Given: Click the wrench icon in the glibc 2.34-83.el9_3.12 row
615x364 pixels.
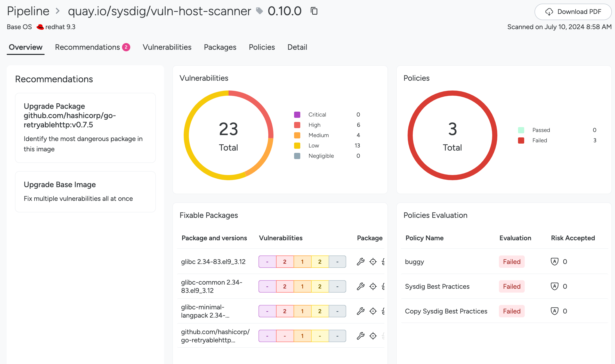Looking at the screenshot, I should pos(361,262).
